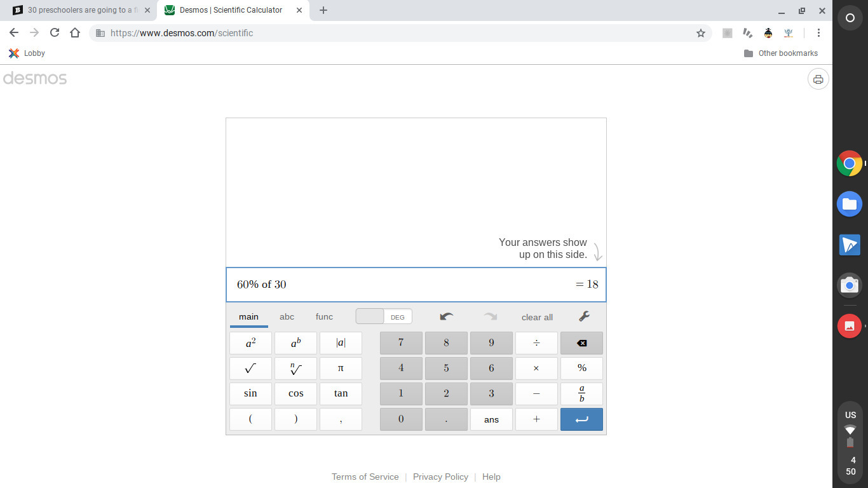Insert absolute value with the |a| key
868x488 pixels.
pos(341,343)
